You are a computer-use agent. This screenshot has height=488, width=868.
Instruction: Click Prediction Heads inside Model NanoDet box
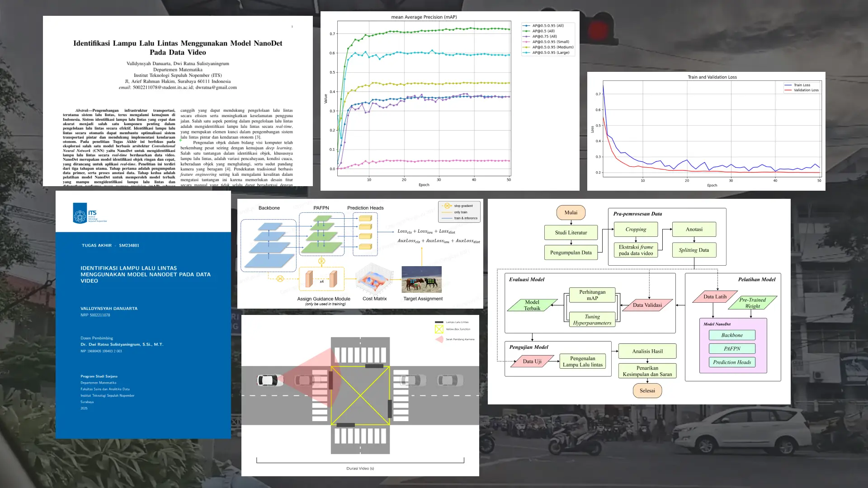[732, 362]
